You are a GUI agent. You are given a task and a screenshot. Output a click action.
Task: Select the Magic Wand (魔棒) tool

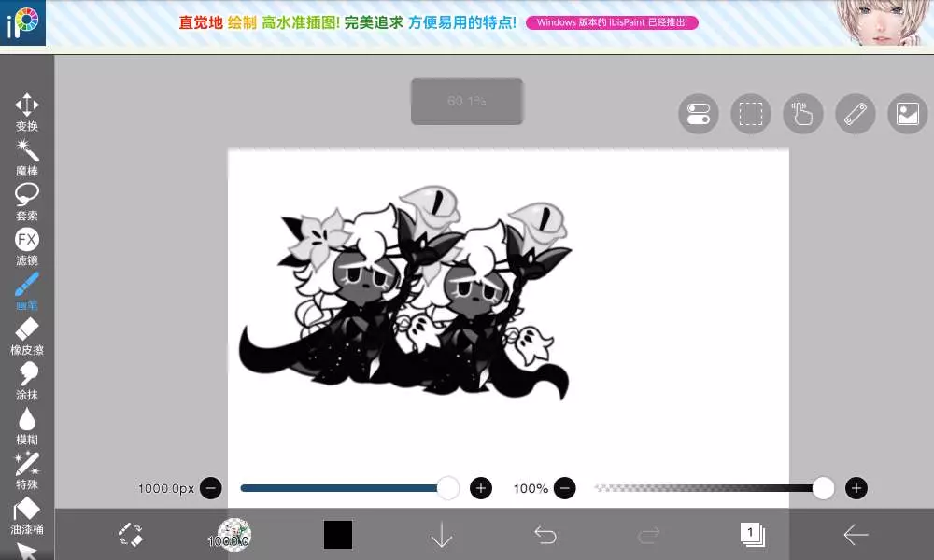pos(27,156)
